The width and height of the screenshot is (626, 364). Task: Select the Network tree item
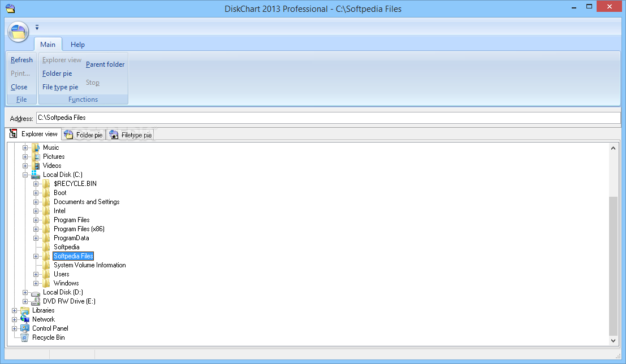(x=44, y=319)
